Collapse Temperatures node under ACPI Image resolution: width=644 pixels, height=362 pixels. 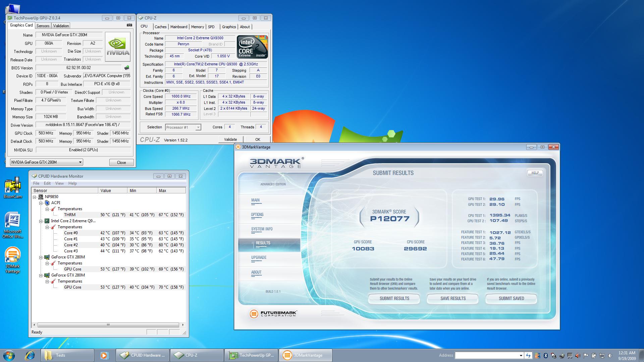[47, 209]
